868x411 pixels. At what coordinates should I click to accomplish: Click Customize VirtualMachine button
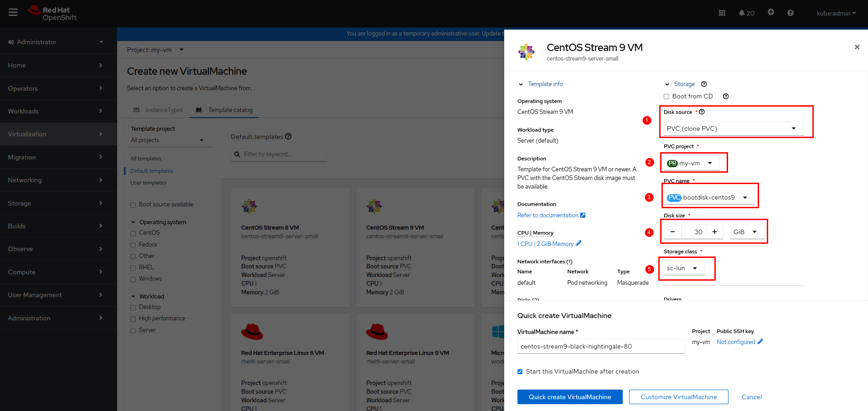(678, 397)
